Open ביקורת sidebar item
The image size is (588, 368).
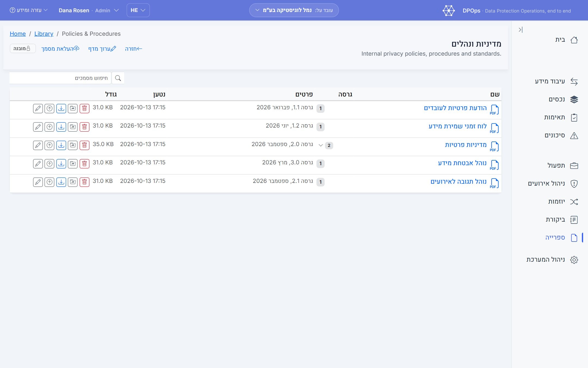pyautogui.click(x=562, y=220)
